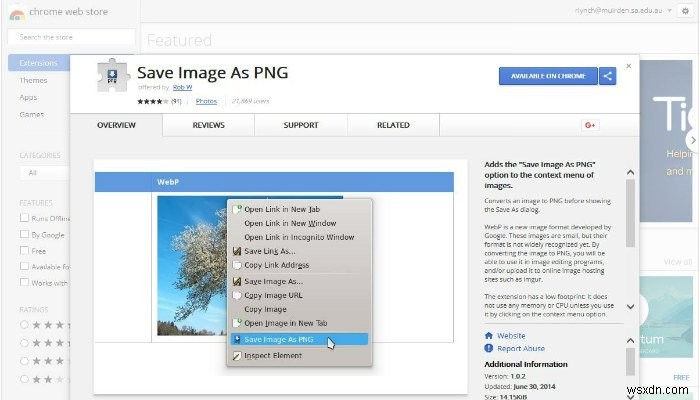Click the Save Image As PNG title
The height and width of the screenshot is (400, 700).
click(x=212, y=73)
